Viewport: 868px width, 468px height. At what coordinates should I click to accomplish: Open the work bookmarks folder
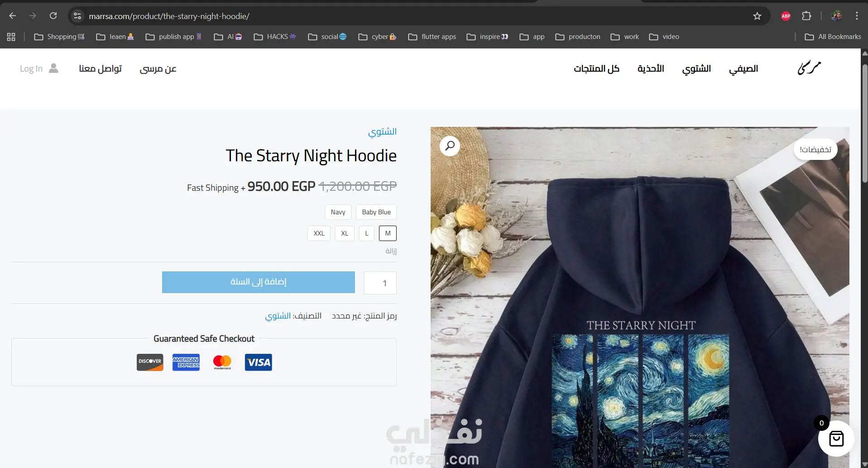[625, 37]
